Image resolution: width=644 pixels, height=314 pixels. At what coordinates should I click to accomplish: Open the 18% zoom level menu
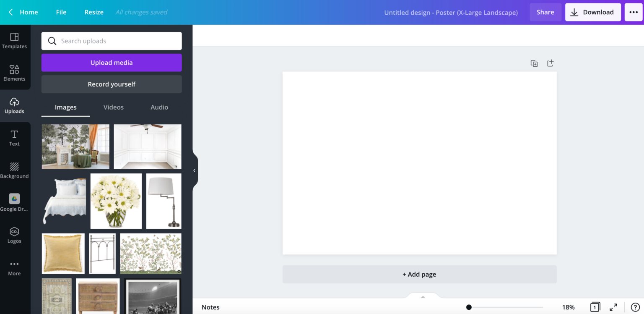(x=568, y=307)
